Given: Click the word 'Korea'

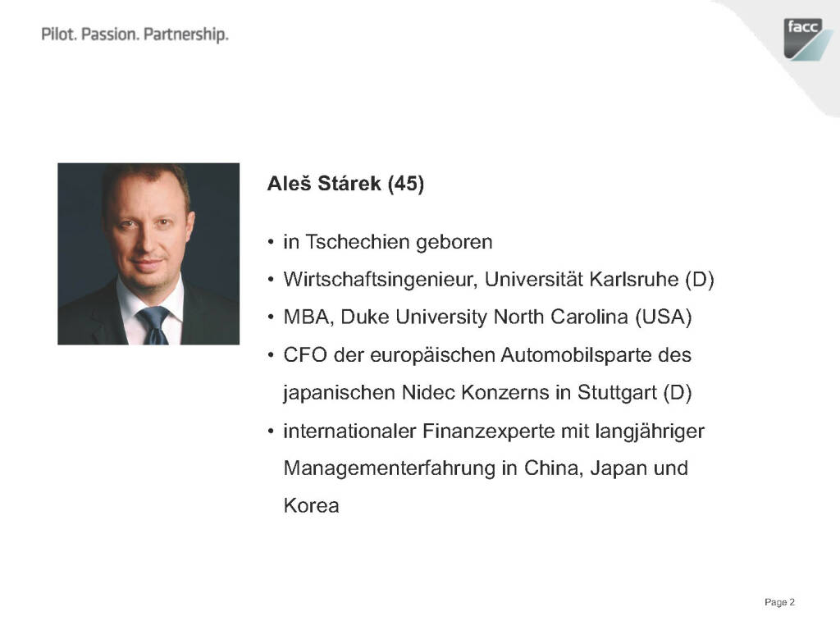Looking at the screenshot, I should (x=311, y=506).
